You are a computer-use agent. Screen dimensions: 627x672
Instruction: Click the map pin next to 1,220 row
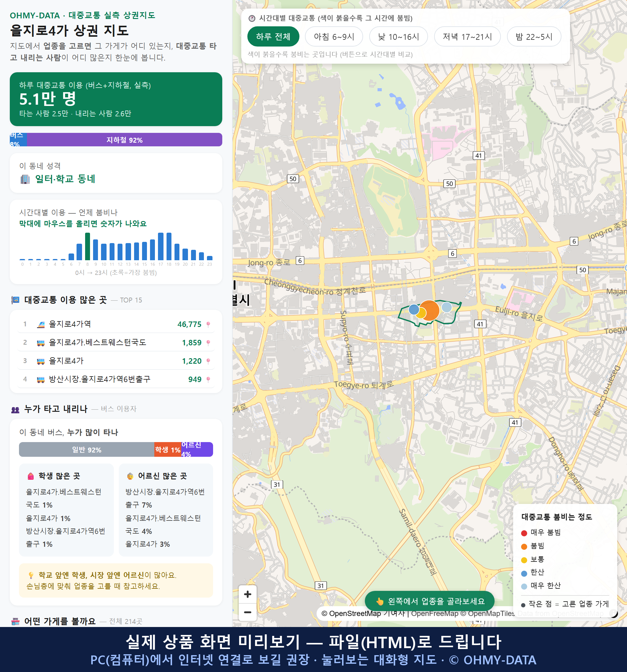pyautogui.click(x=208, y=361)
